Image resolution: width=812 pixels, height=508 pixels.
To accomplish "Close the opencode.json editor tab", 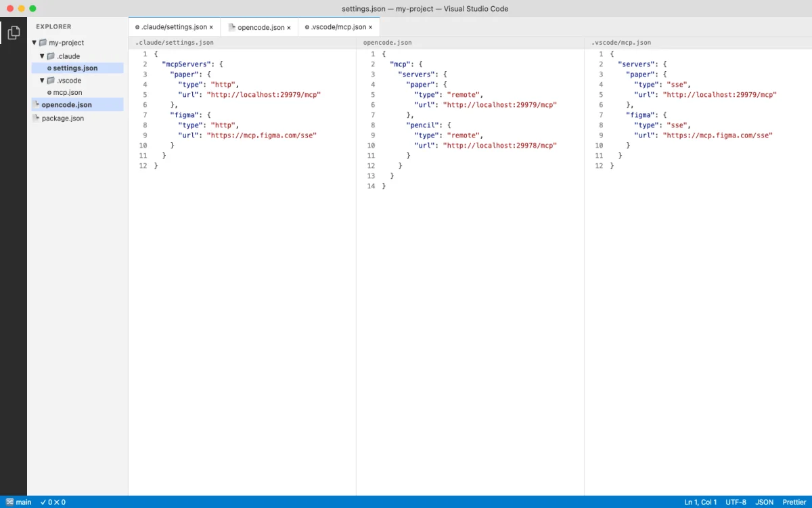I will click(x=289, y=27).
